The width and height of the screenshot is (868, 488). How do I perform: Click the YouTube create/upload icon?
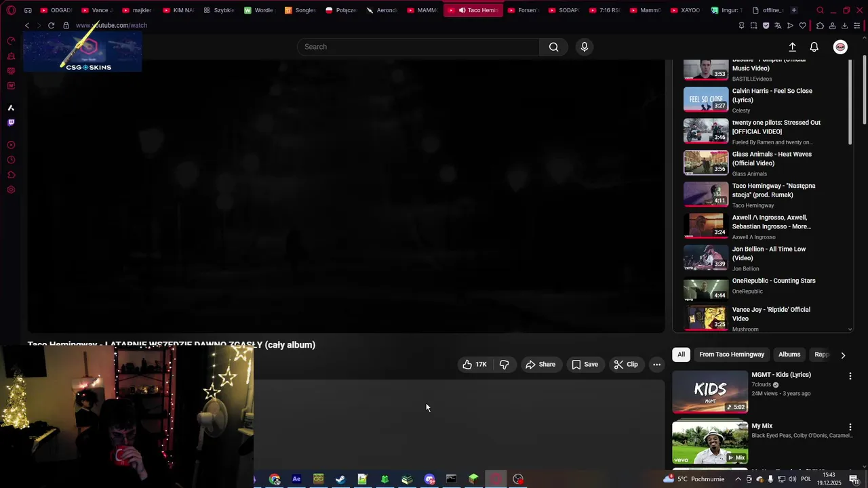pos(792,47)
